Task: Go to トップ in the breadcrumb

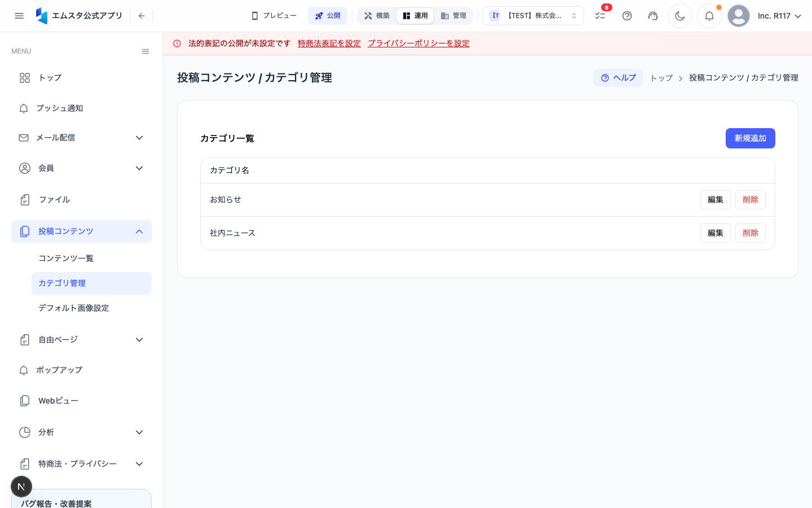Action: click(661, 78)
